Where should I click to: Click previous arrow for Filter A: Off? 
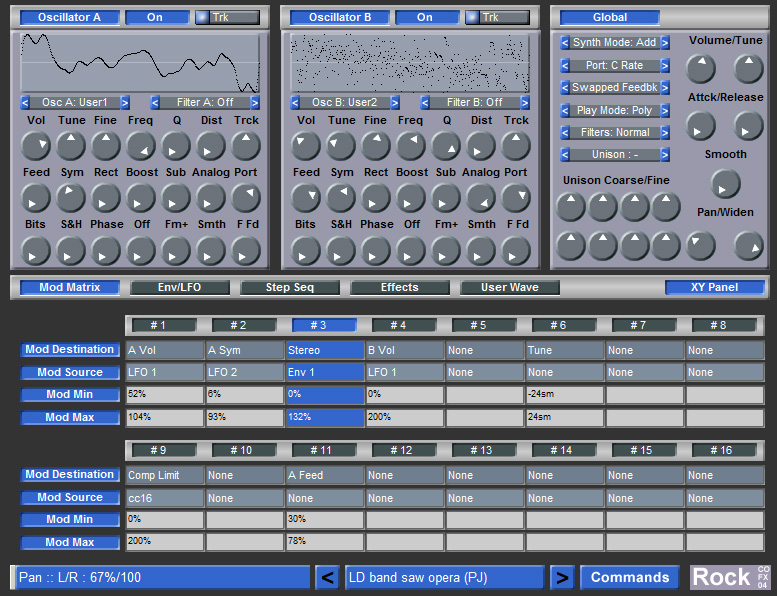(x=155, y=103)
